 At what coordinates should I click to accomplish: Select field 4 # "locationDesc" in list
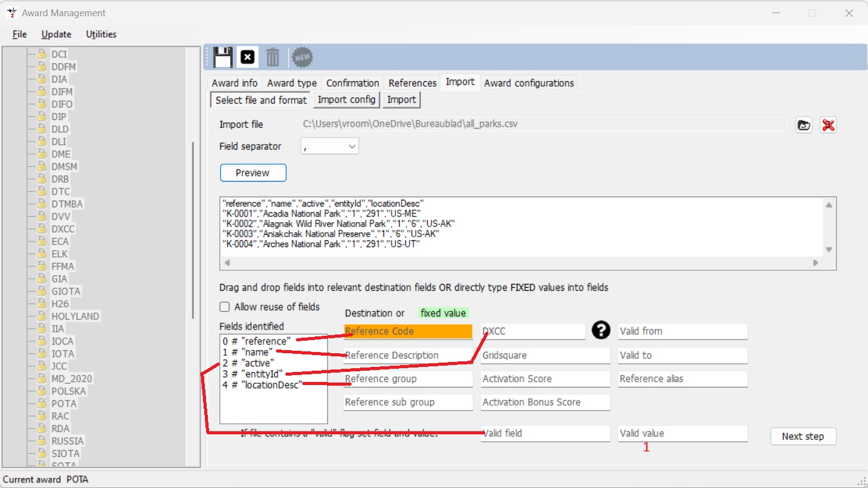(262, 385)
